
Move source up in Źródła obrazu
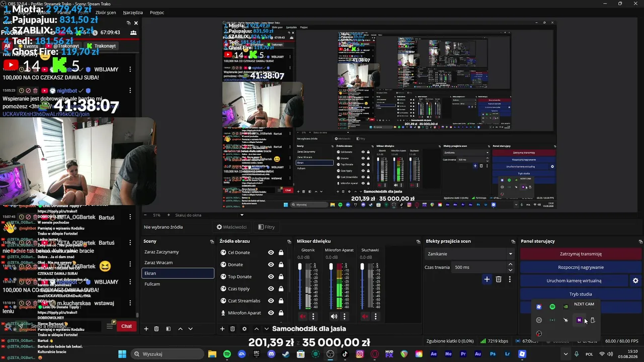click(x=256, y=329)
